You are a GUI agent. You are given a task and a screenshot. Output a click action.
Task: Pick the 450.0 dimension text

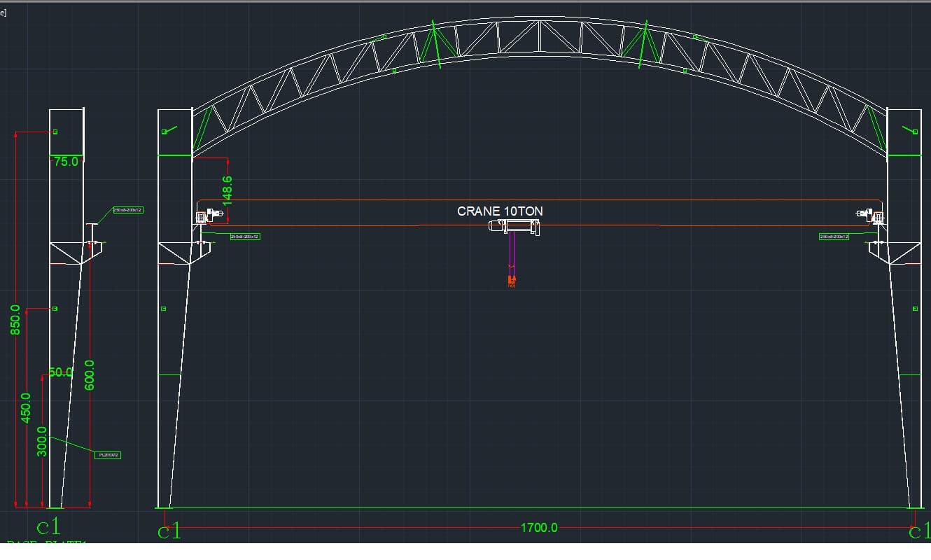click(26, 407)
